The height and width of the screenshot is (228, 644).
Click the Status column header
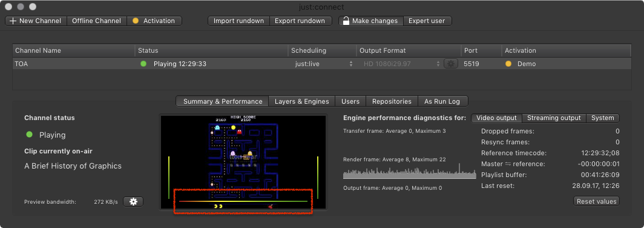tap(211, 50)
